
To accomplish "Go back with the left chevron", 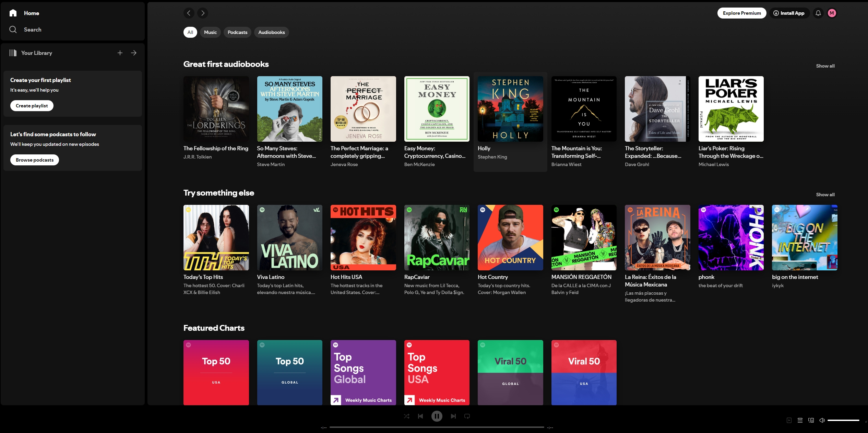I will click(x=189, y=13).
